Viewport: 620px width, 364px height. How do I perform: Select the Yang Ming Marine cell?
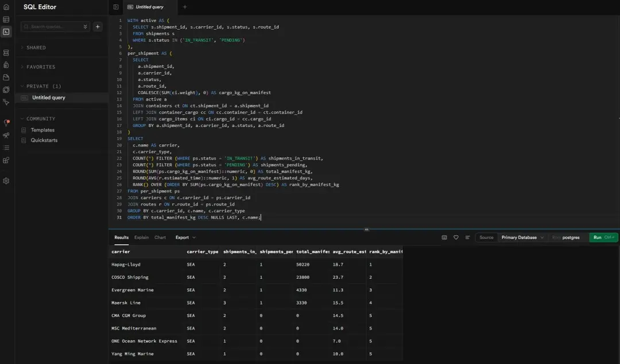(146, 354)
